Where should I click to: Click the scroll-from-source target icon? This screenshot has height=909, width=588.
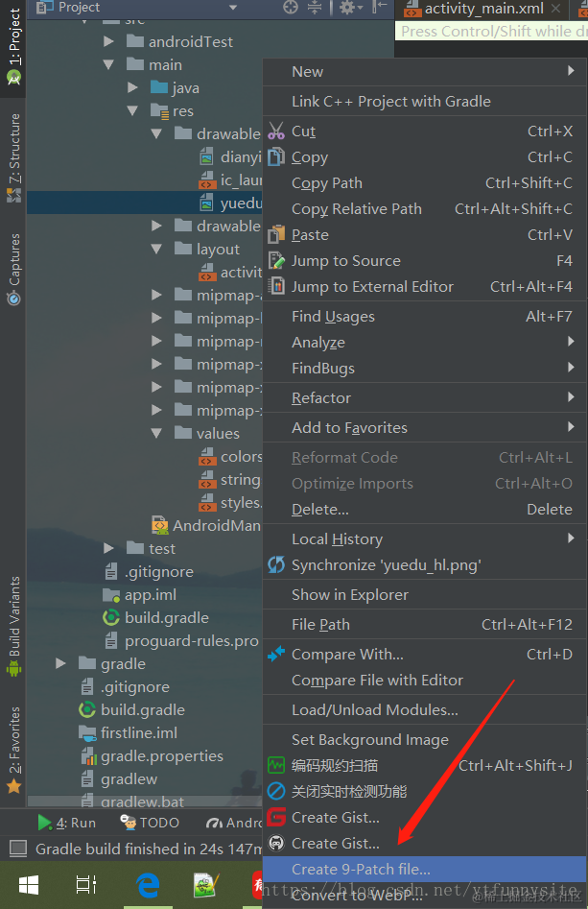pyautogui.click(x=291, y=7)
